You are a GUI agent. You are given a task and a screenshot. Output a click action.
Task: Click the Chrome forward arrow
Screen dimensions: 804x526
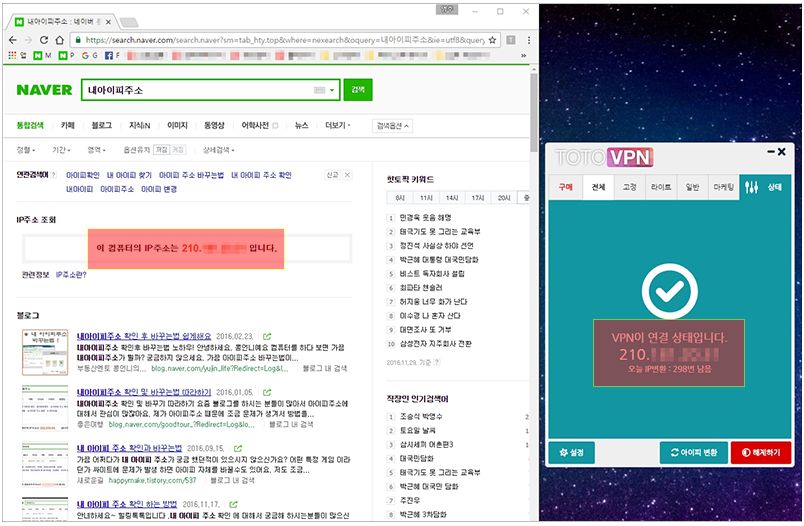[28, 40]
